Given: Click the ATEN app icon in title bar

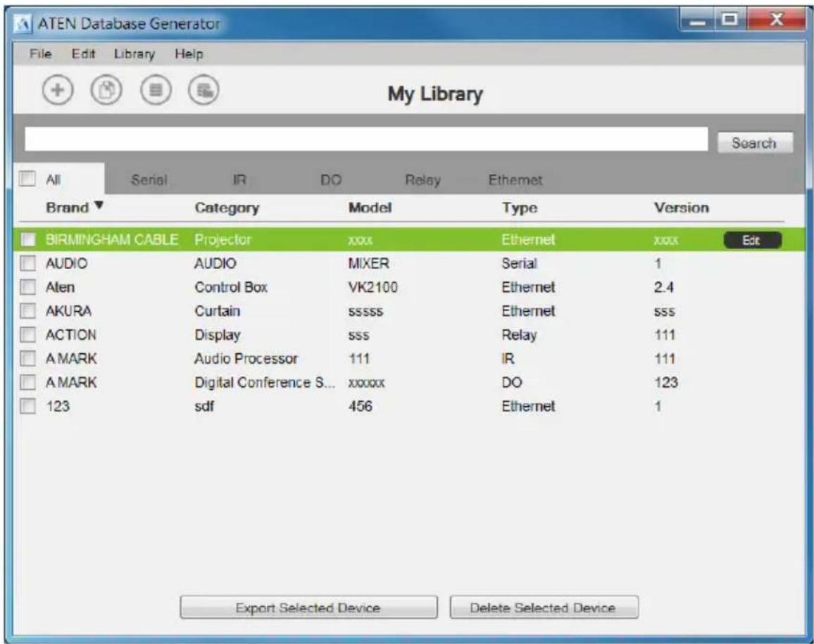Looking at the screenshot, I should (x=23, y=24).
